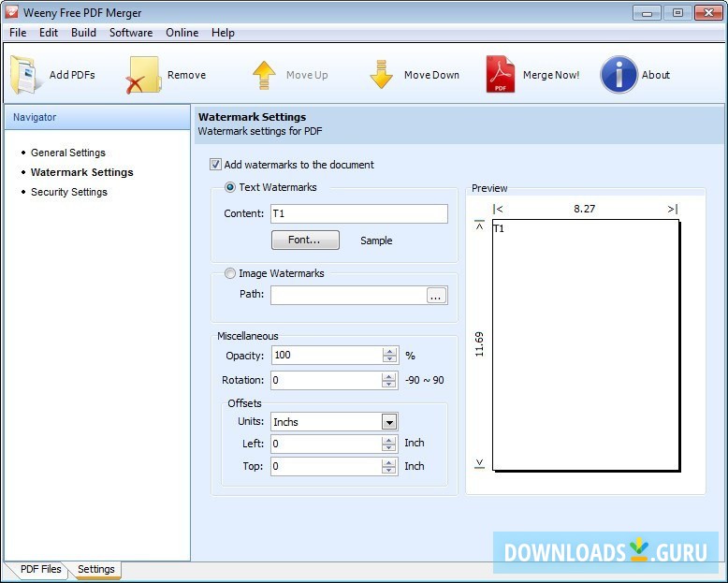
Task: Click the app icon in title bar
Action: click(12, 12)
